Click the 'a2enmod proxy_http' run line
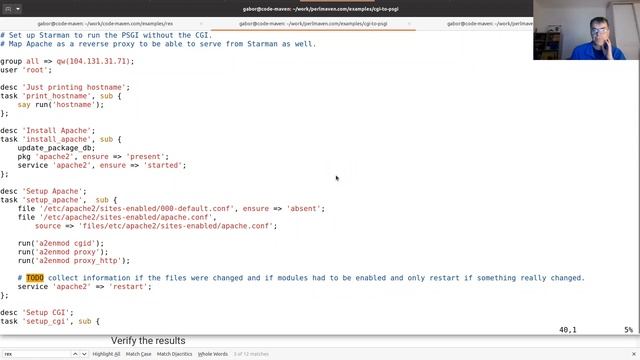 coord(74,260)
